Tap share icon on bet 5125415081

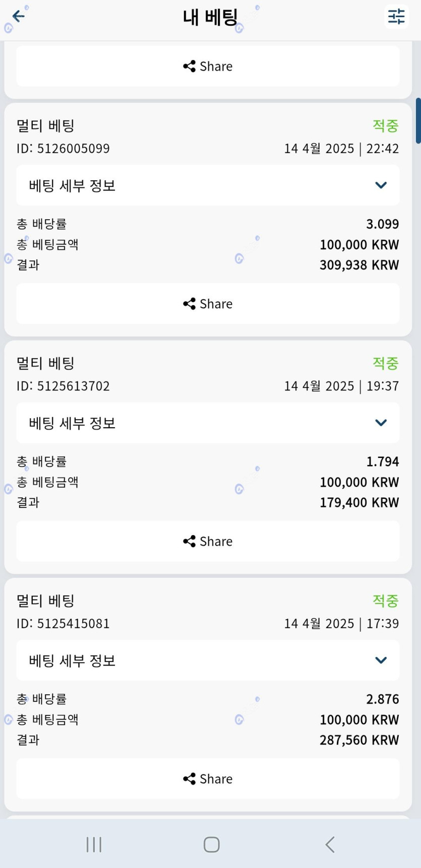click(190, 779)
